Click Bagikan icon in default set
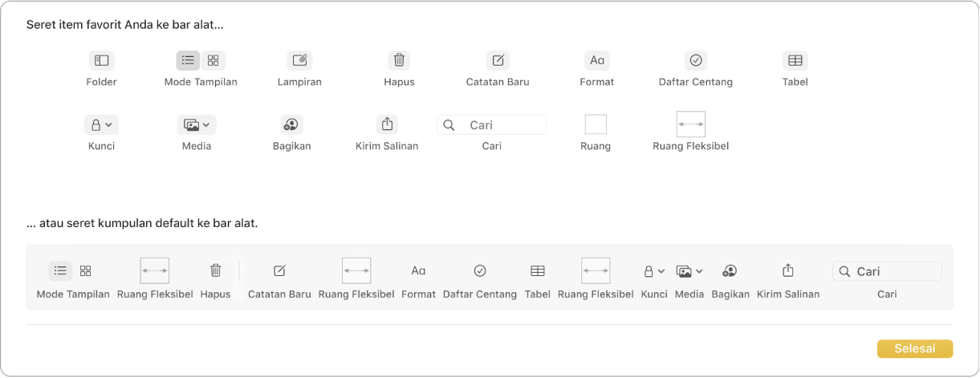 click(x=730, y=271)
